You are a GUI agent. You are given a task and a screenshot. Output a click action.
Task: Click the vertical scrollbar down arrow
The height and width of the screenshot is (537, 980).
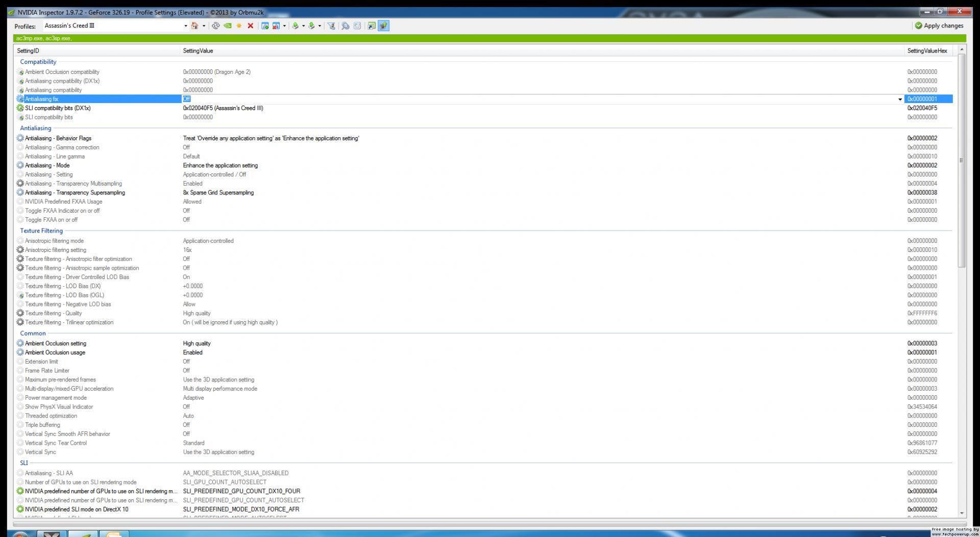click(x=962, y=513)
